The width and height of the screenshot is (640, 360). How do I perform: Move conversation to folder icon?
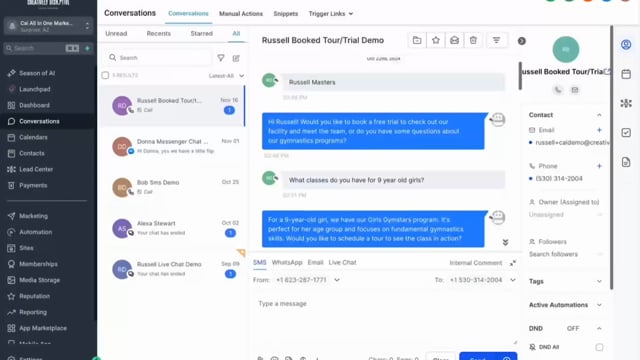417,40
